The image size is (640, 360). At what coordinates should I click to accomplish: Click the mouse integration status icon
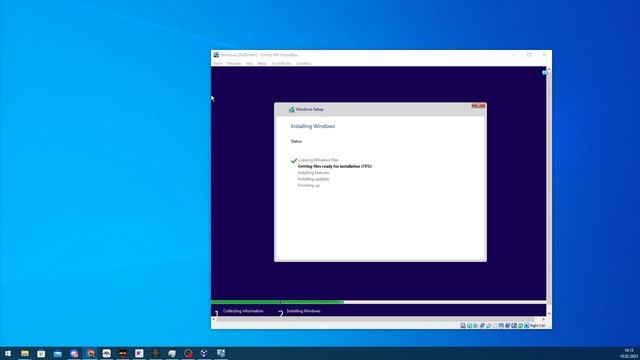tap(520, 326)
